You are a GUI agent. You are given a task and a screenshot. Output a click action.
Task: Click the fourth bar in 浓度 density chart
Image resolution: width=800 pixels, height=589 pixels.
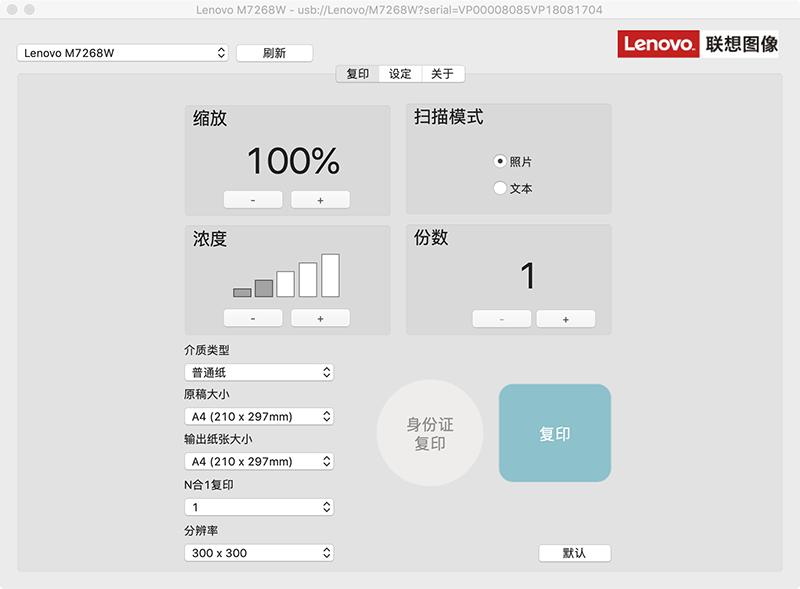coord(308,280)
